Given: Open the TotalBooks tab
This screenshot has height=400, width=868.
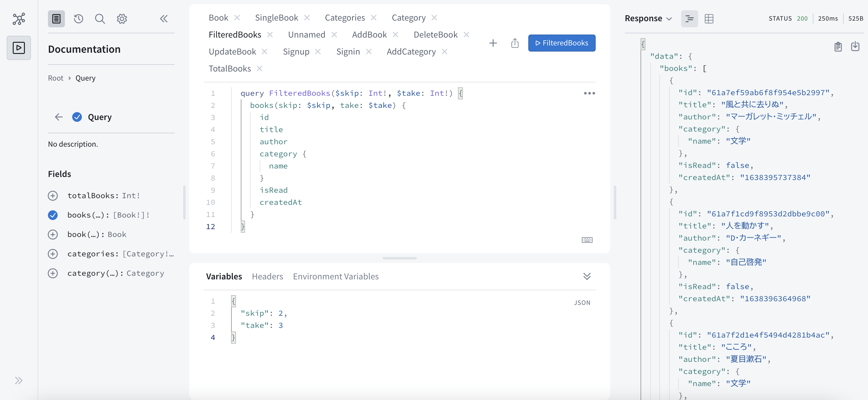Looking at the screenshot, I should pos(230,68).
